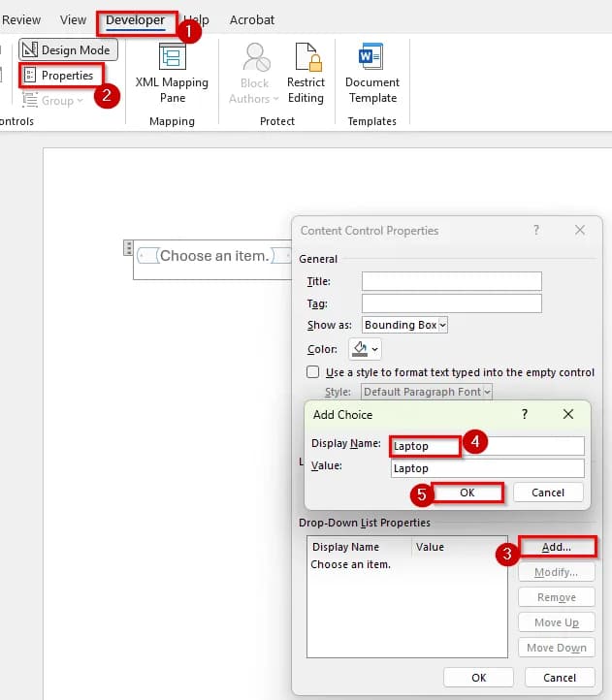Open control Properties from the ribbon
Screen dimensions: 612x700
click(x=61, y=76)
